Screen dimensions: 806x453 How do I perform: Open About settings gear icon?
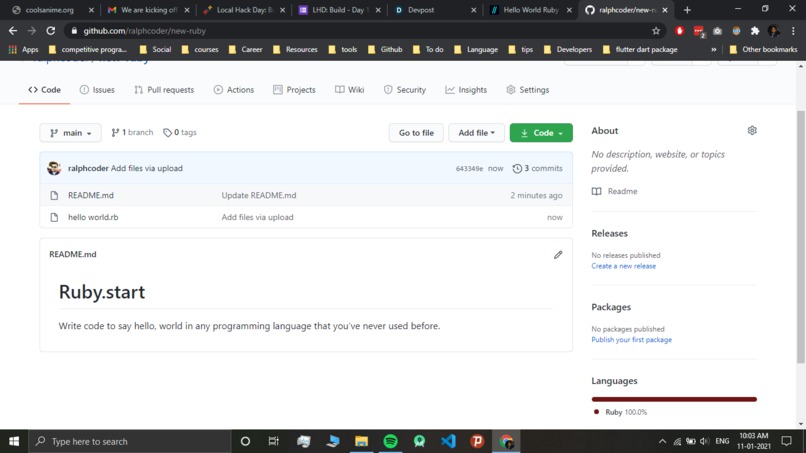(752, 131)
